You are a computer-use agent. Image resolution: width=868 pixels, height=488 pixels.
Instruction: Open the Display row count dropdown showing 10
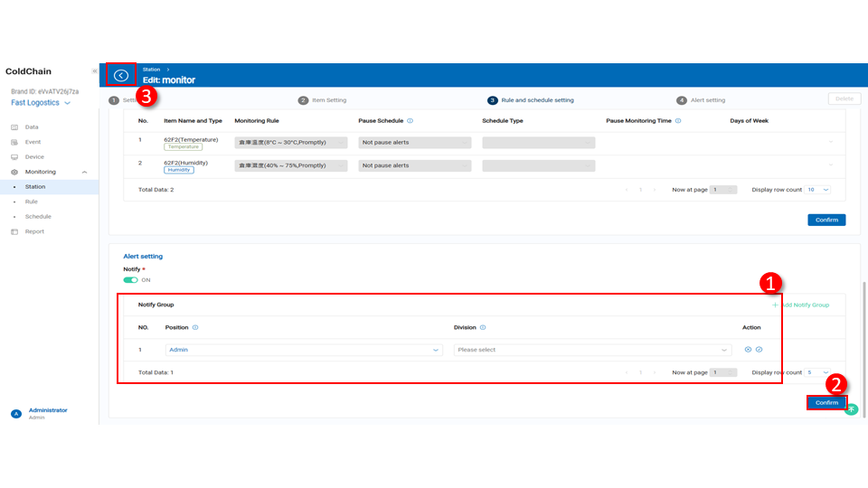pos(818,190)
